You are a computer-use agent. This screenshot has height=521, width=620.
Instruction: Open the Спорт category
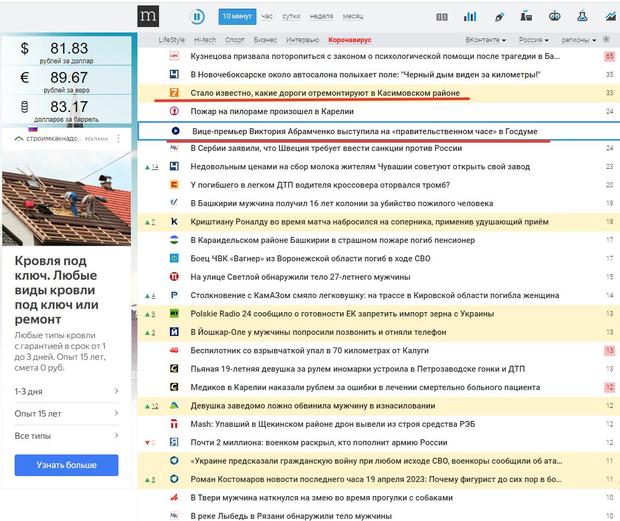coord(235,40)
